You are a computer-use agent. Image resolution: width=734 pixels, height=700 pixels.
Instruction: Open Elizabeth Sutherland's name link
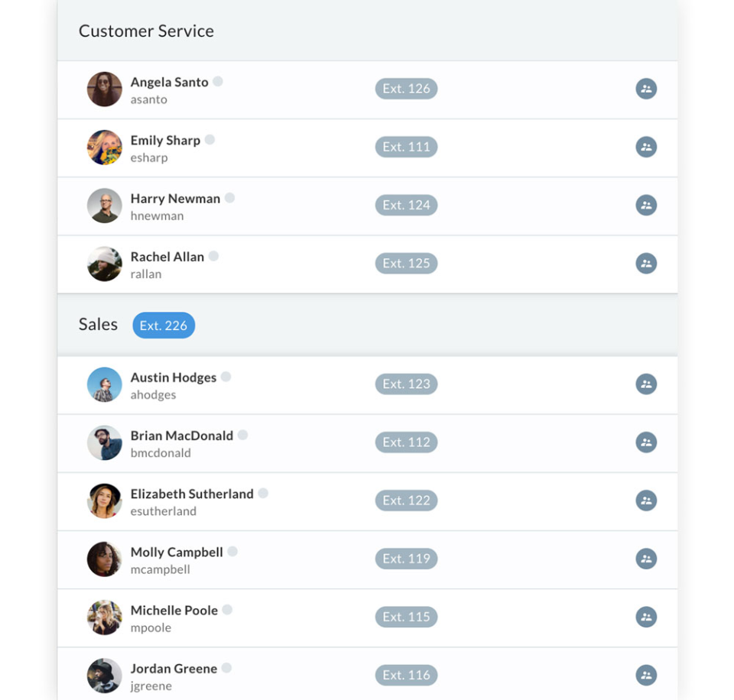tap(192, 494)
